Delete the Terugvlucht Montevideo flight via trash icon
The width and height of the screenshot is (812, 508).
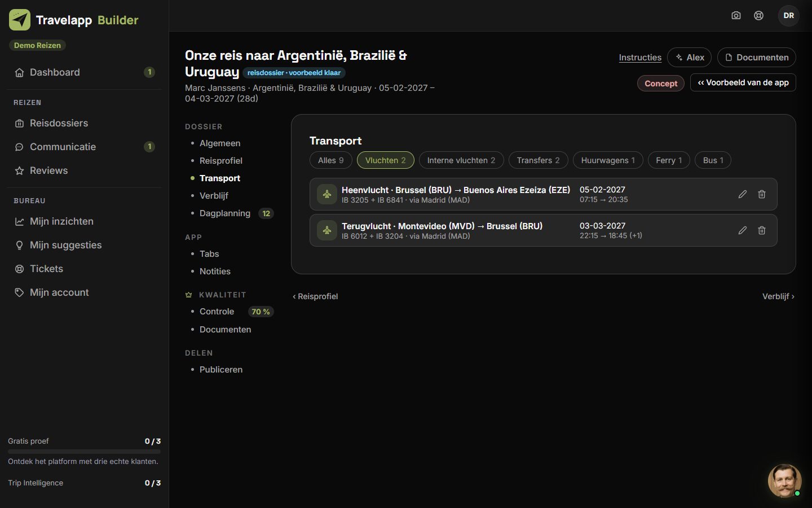tap(762, 230)
